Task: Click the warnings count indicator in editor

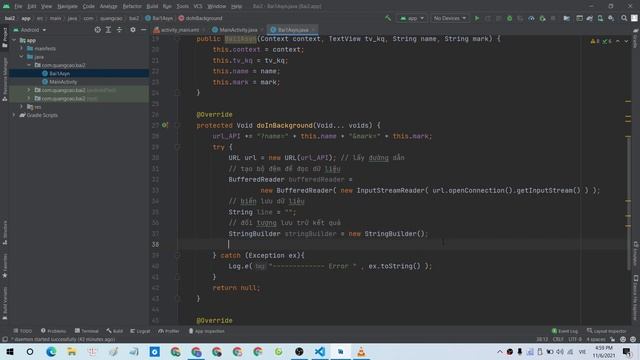Action: click(595, 41)
